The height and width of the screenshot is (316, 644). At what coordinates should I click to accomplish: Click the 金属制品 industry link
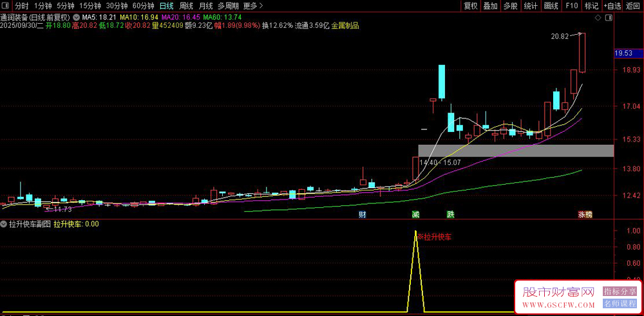click(x=345, y=26)
